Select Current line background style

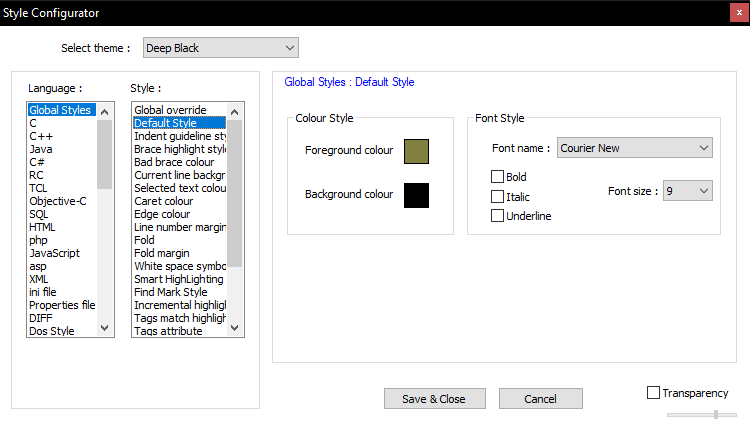tap(179, 175)
